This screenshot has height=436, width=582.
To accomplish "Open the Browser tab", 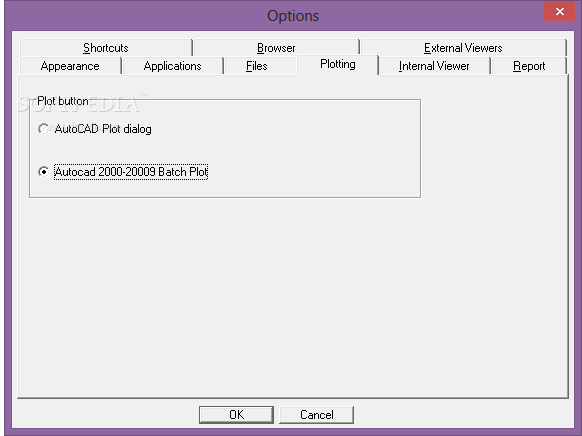I will tap(276, 48).
